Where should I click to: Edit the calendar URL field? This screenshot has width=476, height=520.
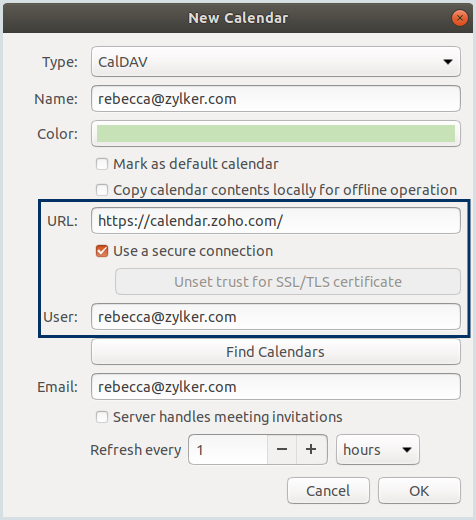276,221
